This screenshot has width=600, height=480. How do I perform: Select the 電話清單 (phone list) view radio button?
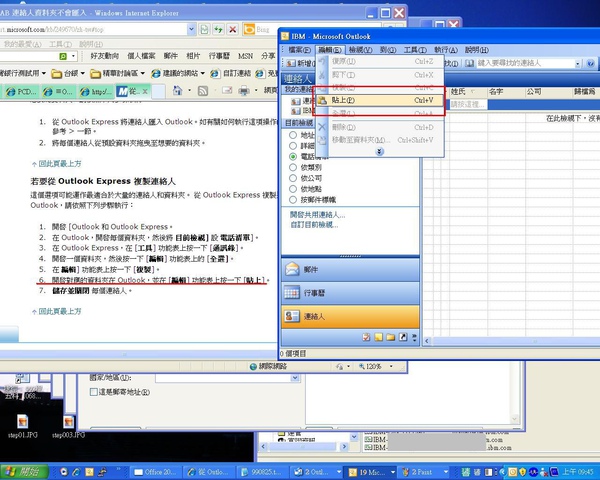pos(293,156)
